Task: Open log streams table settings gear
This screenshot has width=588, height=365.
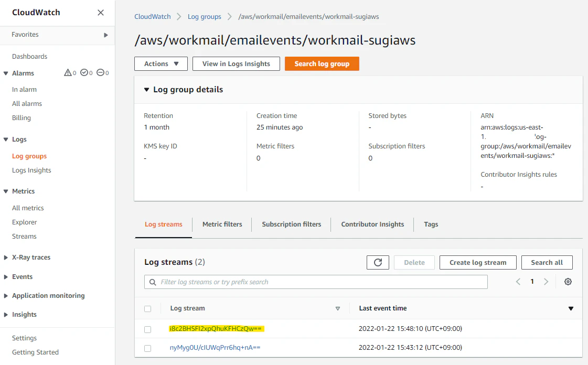Action: (x=568, y=282)
